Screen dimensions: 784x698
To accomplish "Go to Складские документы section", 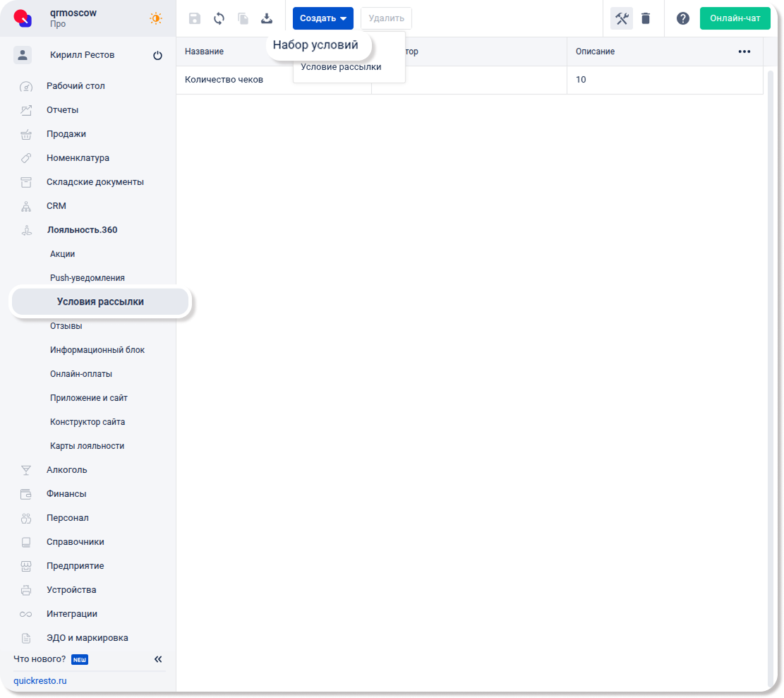I will (x=95, y=182).
